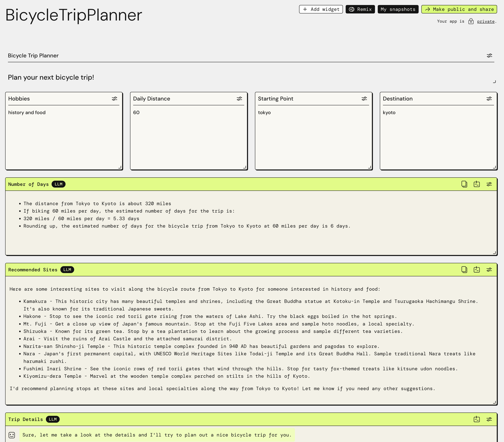Open settings icon for Destination widget
504x442 pixels.
tap(489, 99)
